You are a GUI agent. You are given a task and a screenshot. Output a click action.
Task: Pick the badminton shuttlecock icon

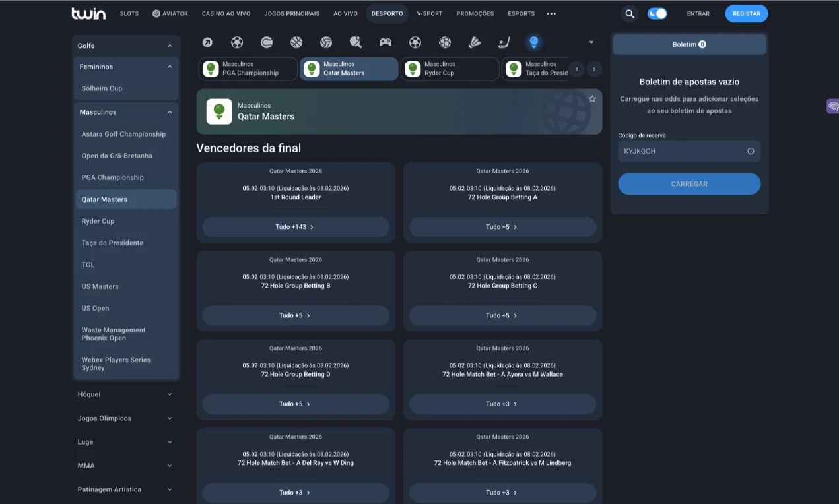point(475,42)
